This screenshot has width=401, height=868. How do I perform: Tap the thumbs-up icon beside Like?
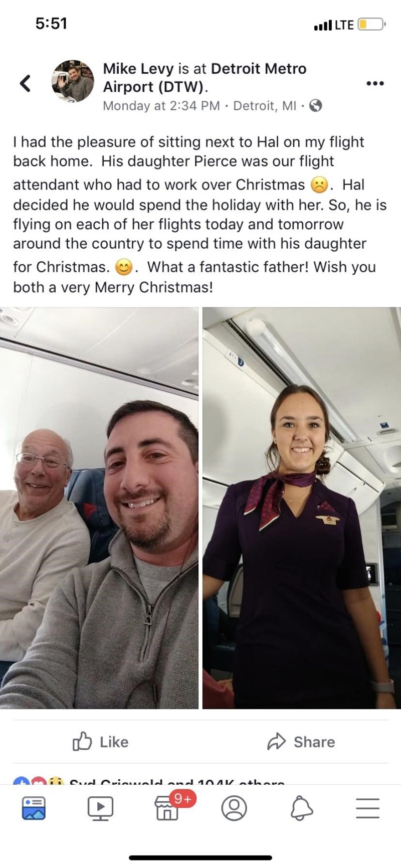click(82, 742)
